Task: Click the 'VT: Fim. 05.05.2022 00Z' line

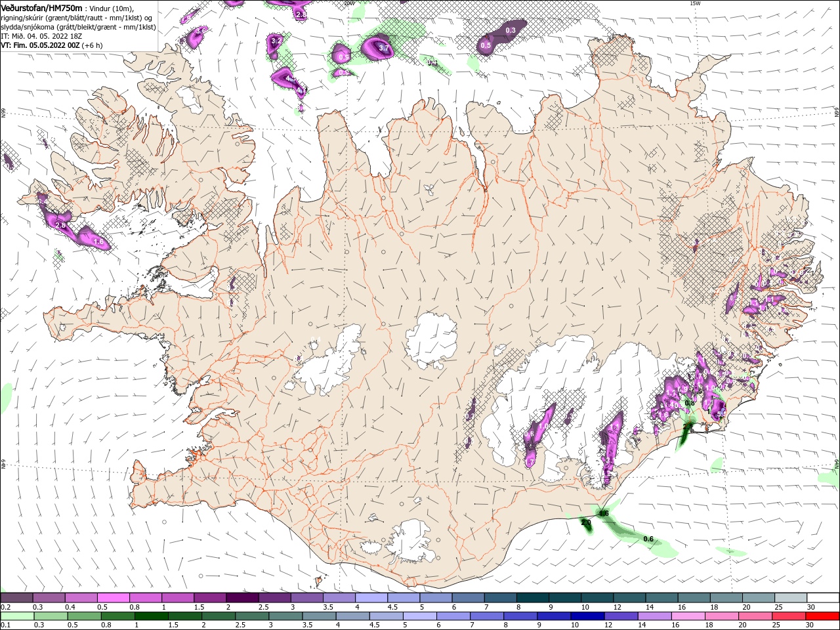Action: pos(40,45)
